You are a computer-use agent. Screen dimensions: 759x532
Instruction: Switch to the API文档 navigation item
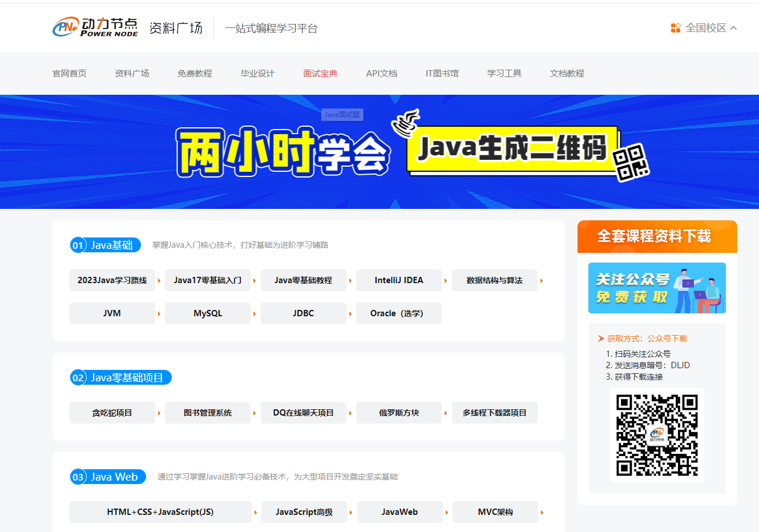382,73
